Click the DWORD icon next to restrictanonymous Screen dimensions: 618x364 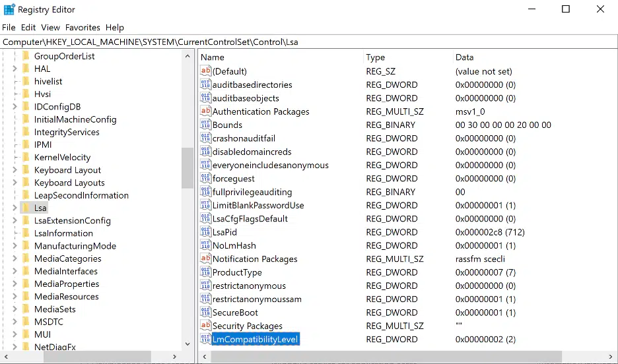click(205, 285)
